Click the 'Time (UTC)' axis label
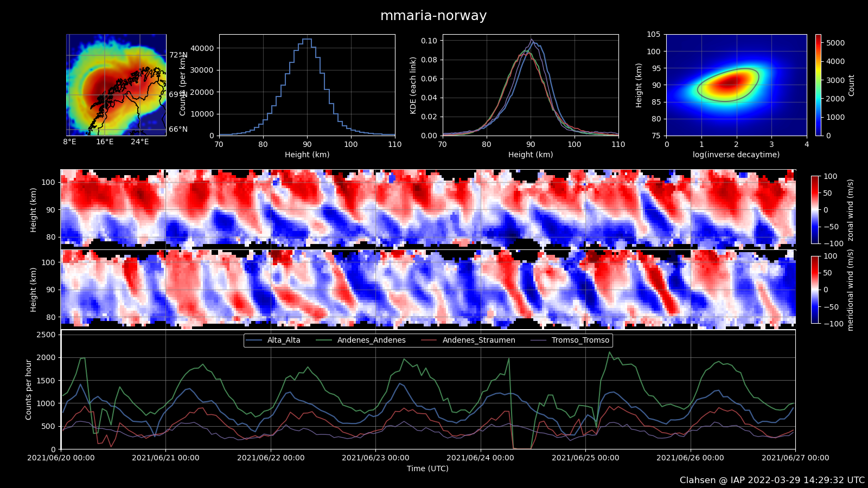 (x=428, y=468)
